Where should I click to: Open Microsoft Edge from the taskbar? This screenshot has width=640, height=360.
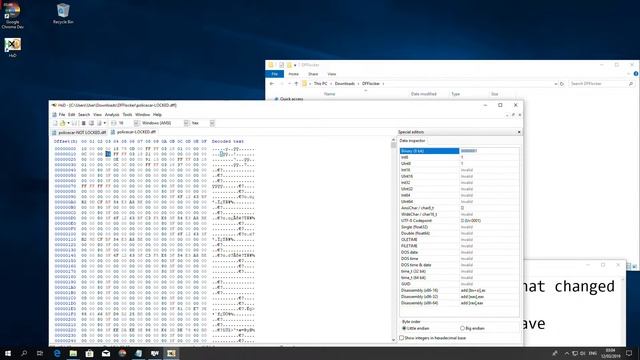click(57, 353)
